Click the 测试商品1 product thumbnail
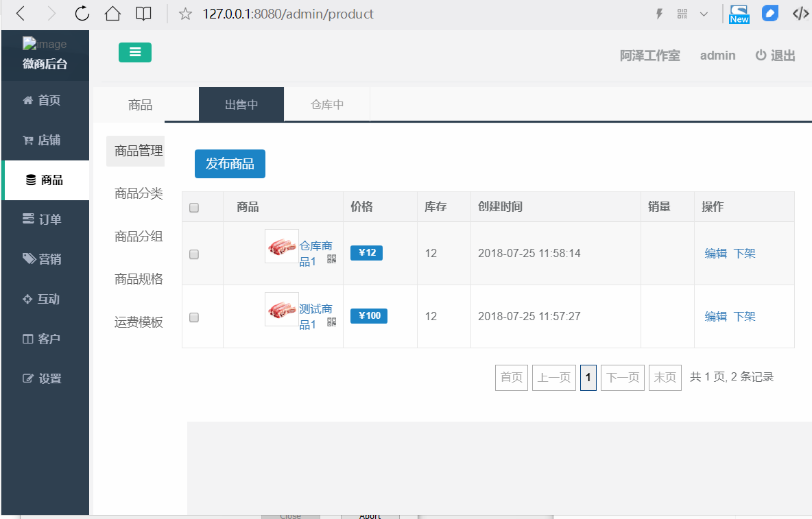This screenshot has height=519, width=812. [282, 309]
